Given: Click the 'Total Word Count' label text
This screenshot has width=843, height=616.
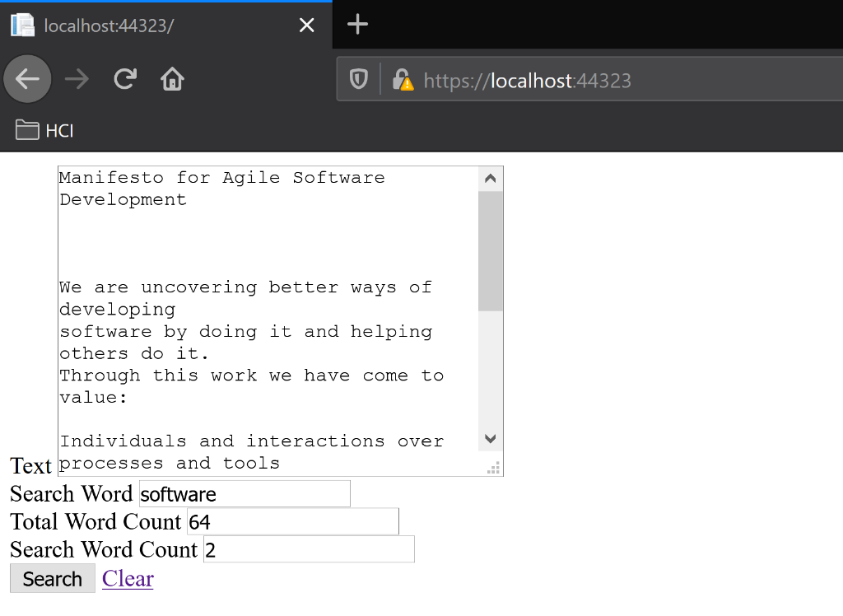Looking at the screenshot, I should [95, 522].
